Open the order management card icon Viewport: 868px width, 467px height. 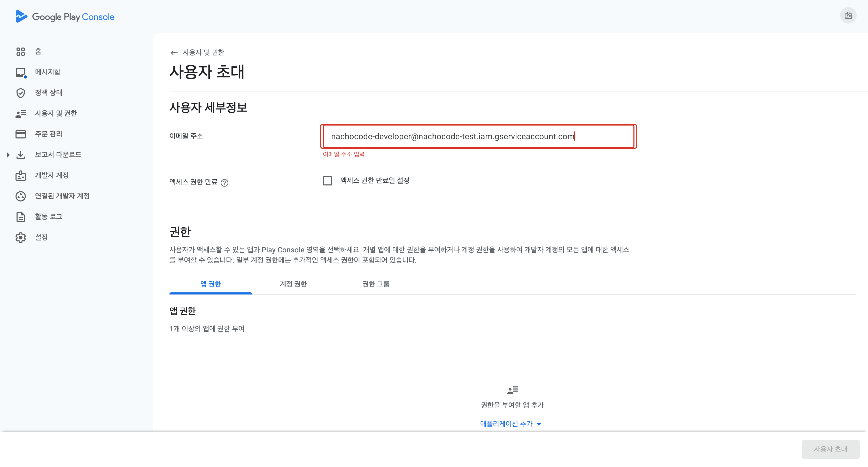tap(21, 134)
